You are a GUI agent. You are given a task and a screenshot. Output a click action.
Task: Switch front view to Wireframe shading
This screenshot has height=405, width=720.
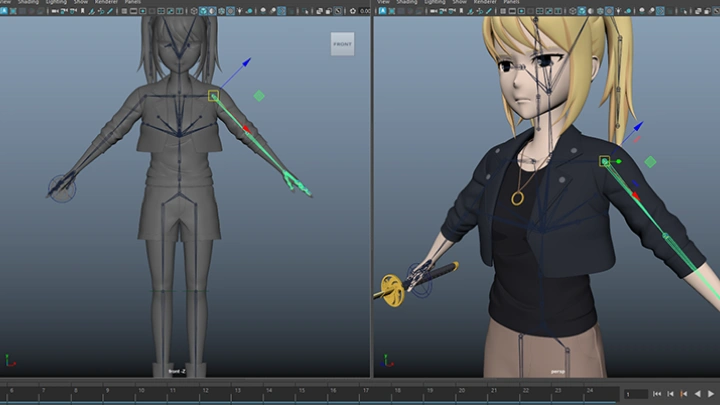click(x=194, y=11)
